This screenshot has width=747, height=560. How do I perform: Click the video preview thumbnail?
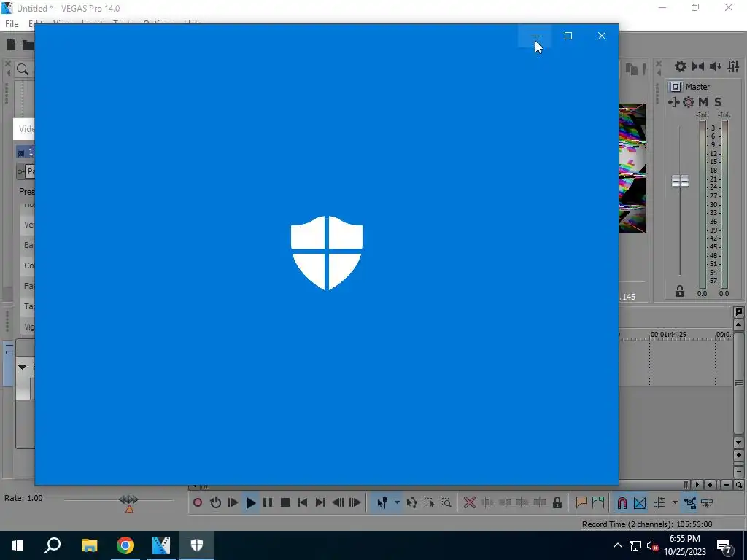pos(632,168)
